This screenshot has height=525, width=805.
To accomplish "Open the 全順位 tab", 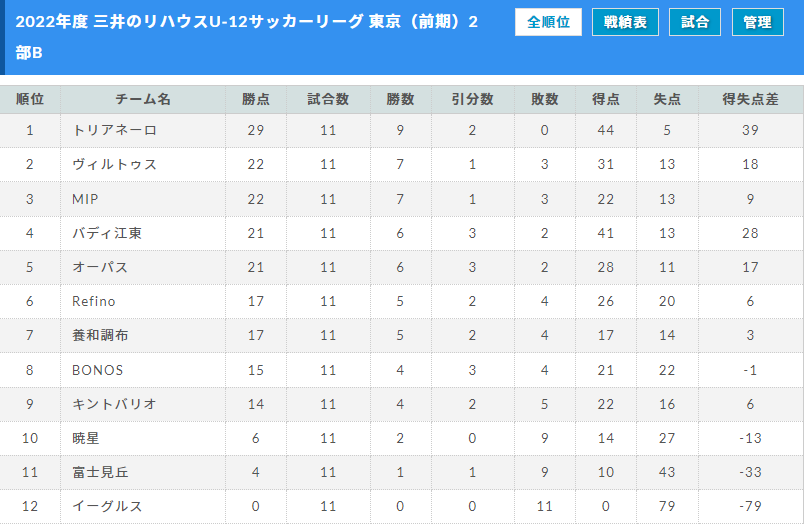I will coord(548,22).
